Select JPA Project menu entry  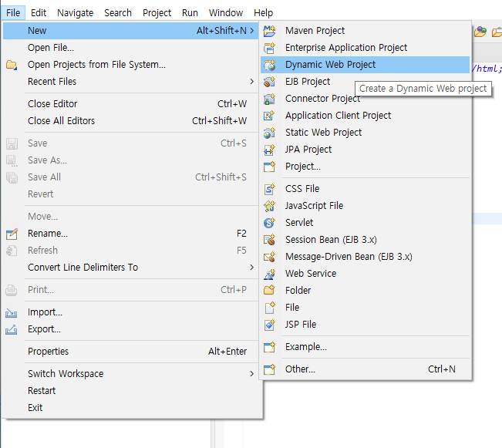point(365,150)
